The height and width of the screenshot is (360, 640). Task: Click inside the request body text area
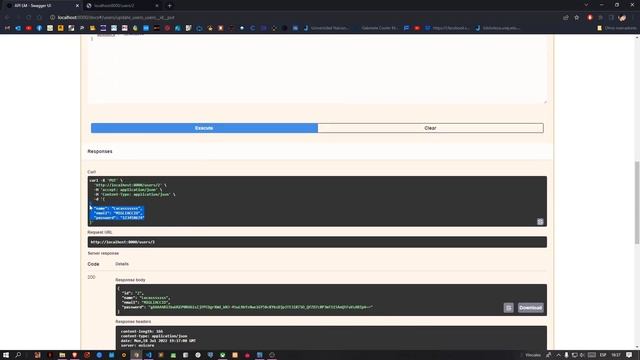(x=317, y=69)
